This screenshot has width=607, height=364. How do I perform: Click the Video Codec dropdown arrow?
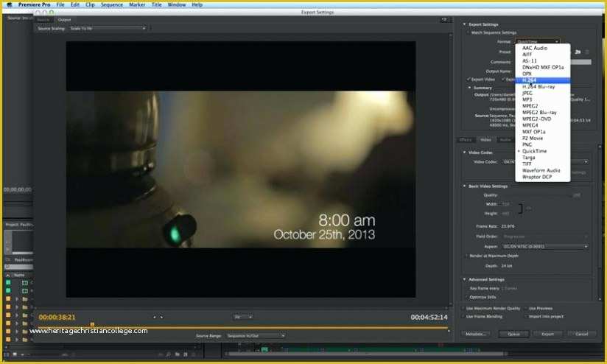(586, 162)
